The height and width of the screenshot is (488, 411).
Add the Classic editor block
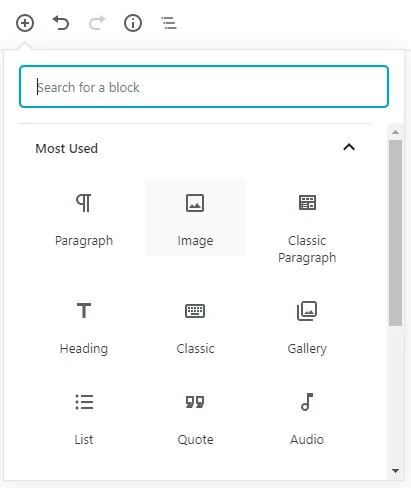[195, 327]
